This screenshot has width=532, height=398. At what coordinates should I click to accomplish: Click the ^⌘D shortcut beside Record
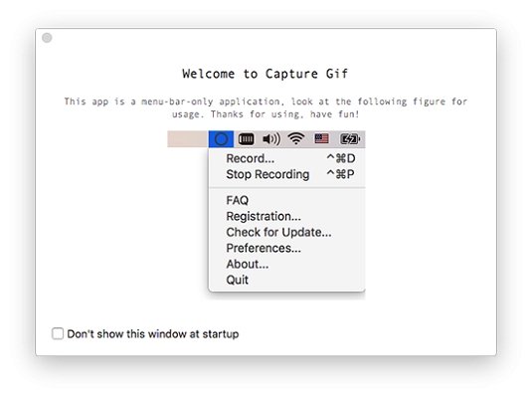(x=341, y=158)
